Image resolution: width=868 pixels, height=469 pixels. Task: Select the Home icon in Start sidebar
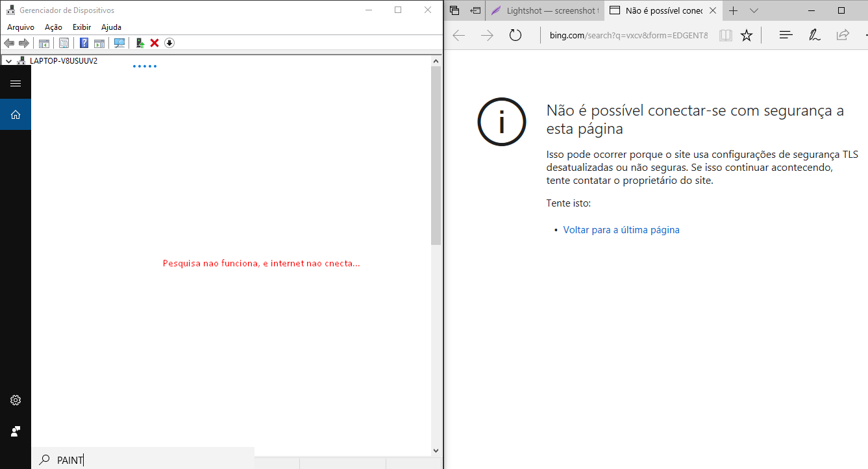[16, 114]
